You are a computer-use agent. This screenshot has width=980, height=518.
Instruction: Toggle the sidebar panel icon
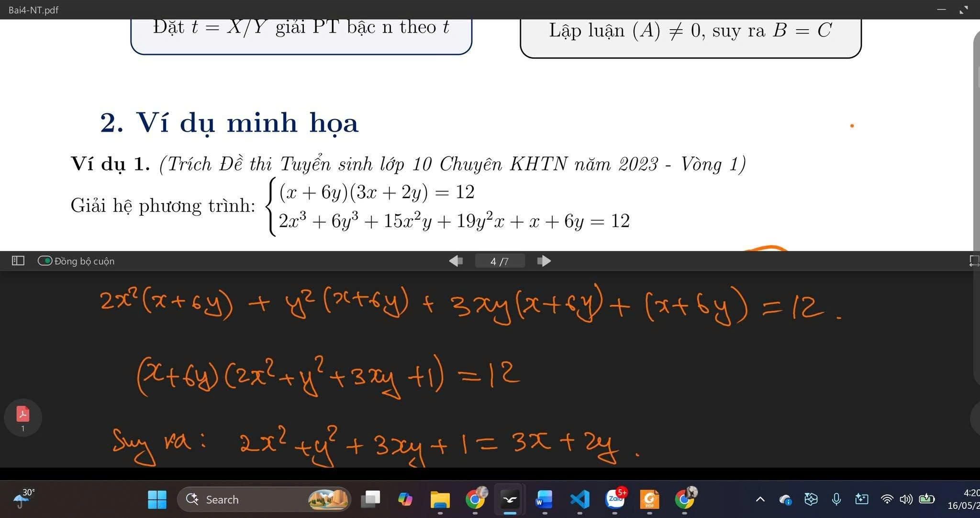[18, 261]
